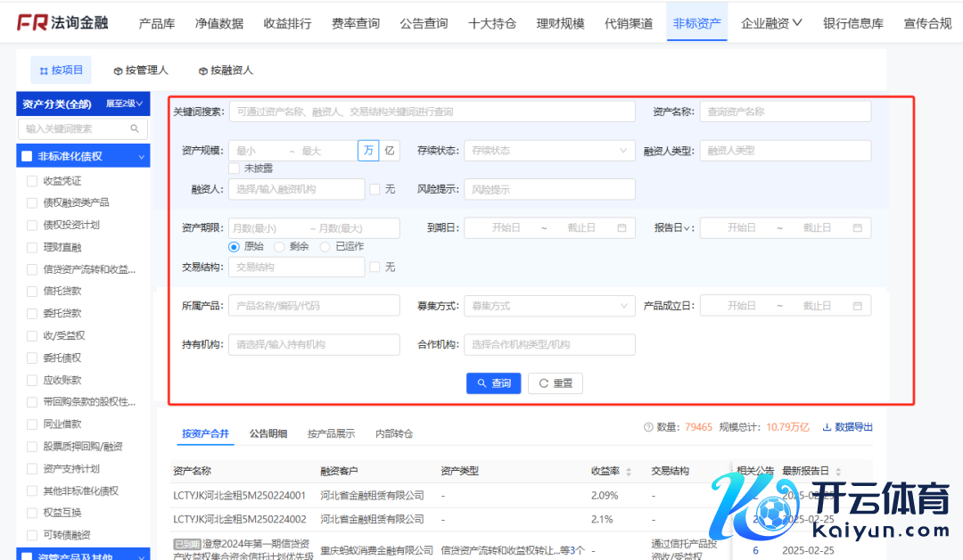Sort by 最新报告日 column arrows
This screenshot has width=963, height=560.
click(x=837, y=471)
